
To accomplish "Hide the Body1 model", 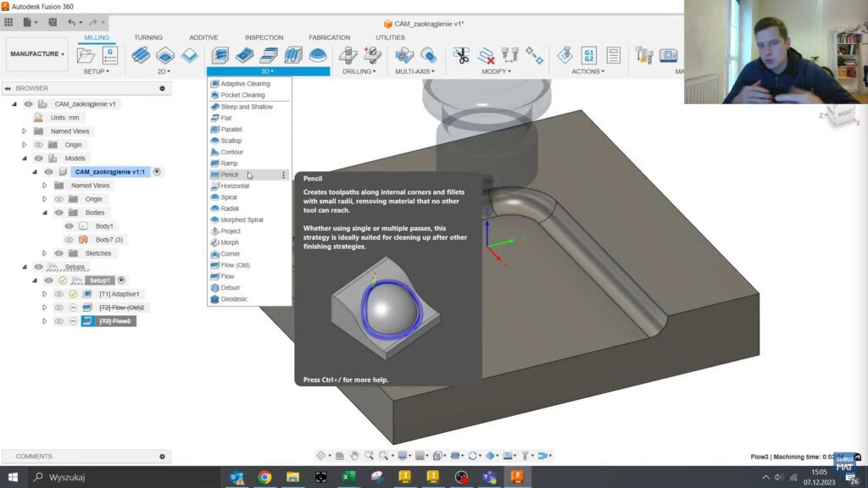I will coord(69,226).
